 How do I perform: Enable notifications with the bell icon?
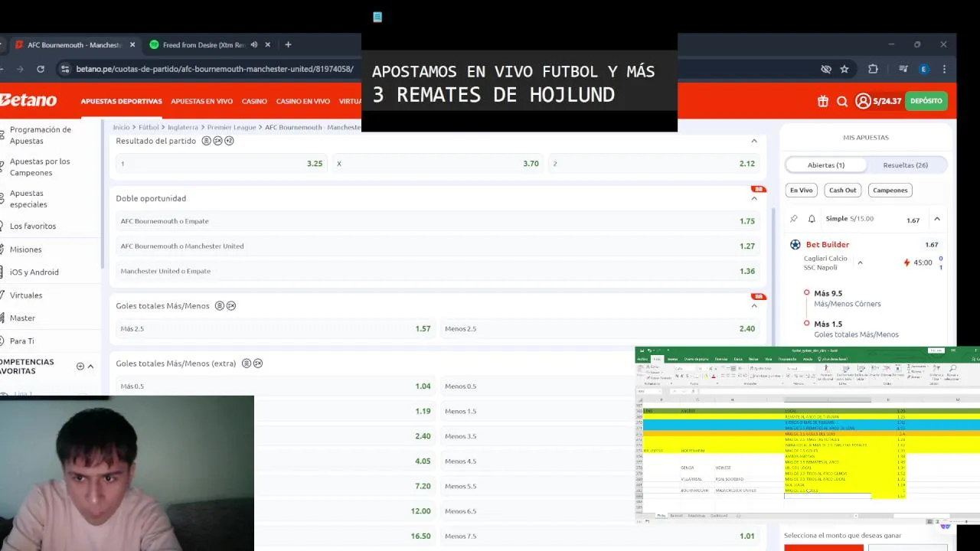tap(812, 219)
